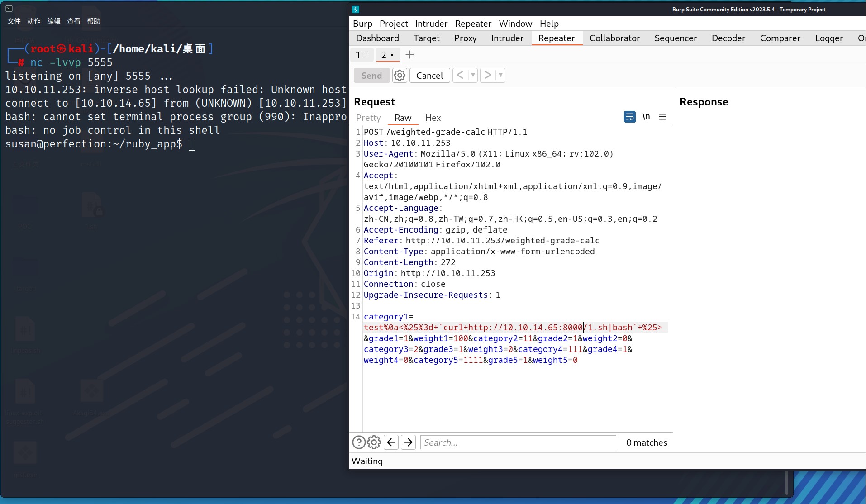Open the Window menu

click(515, 24)
